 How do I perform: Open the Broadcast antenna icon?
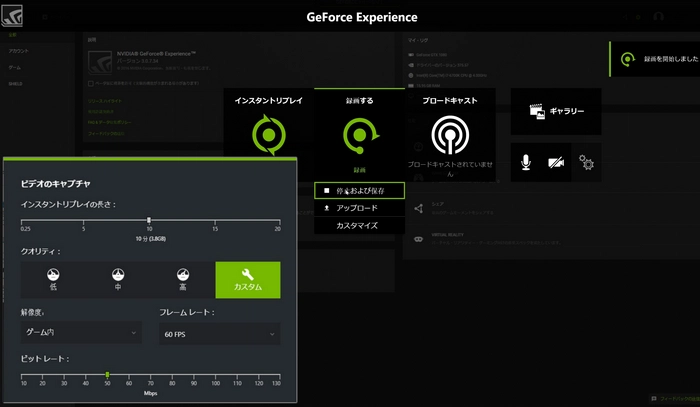449,134
